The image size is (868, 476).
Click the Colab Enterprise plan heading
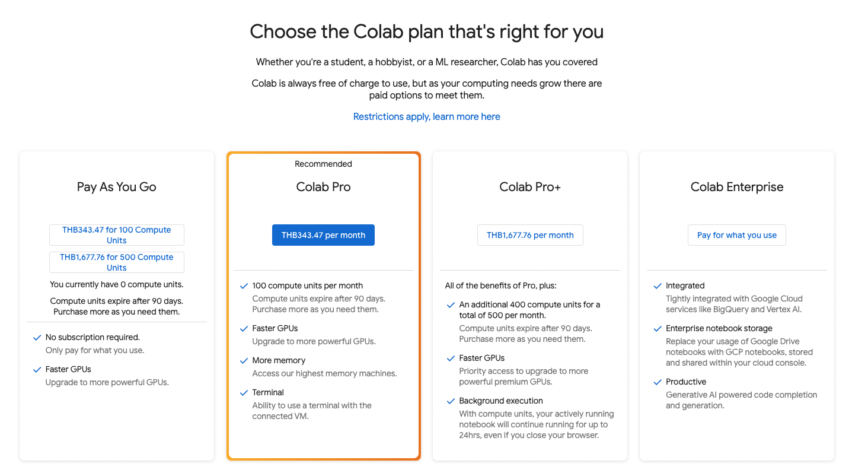[737, 187]
